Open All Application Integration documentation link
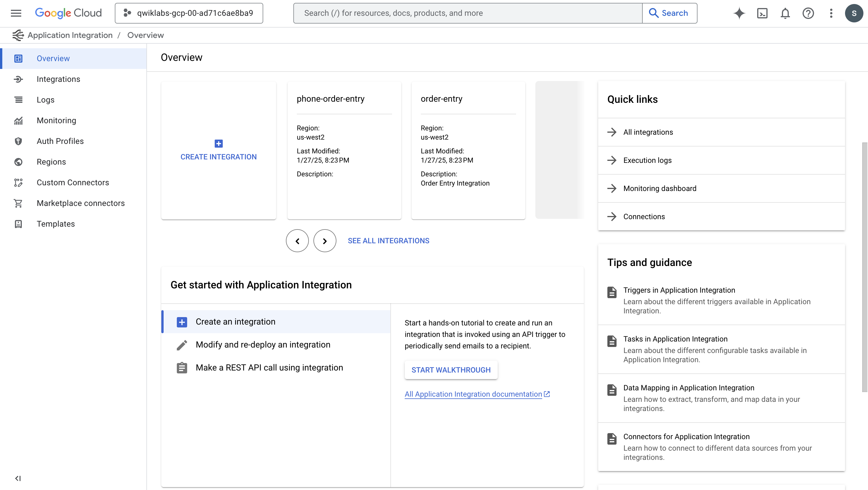The image size is (868, 490). pyautogui.click(x=473, y=394)
